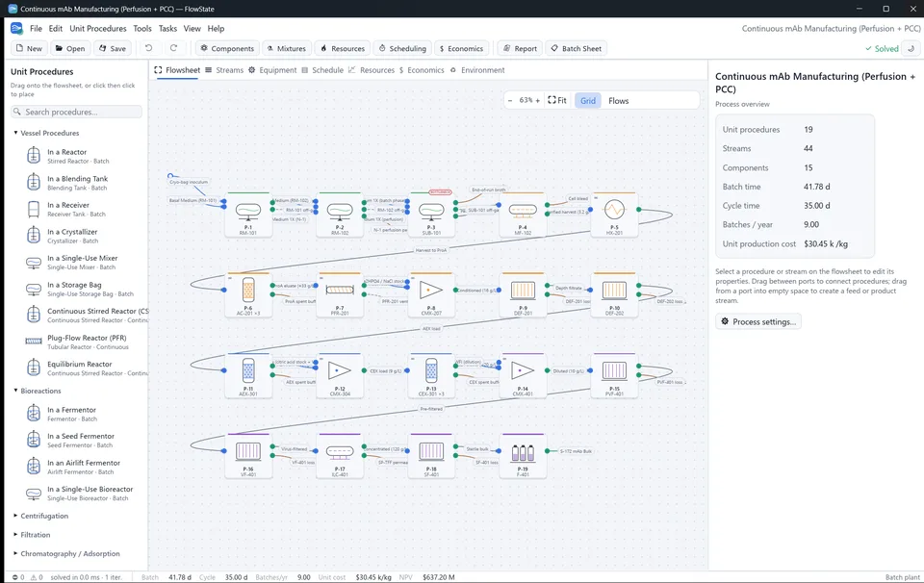Select the In an Airlift Fermentor icon

point(34,467)
